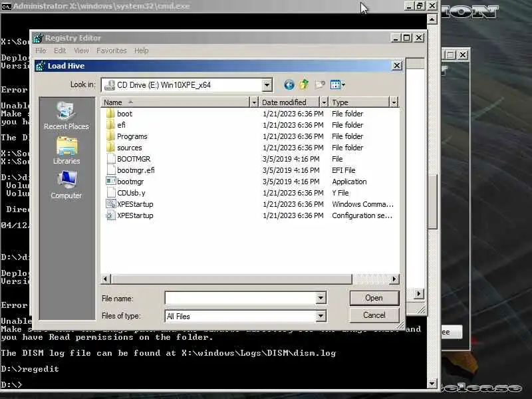Viewport: 532px width, 399px height.
Task: Open the File menu in Registry Editor
Action: (x=41, y=51)
